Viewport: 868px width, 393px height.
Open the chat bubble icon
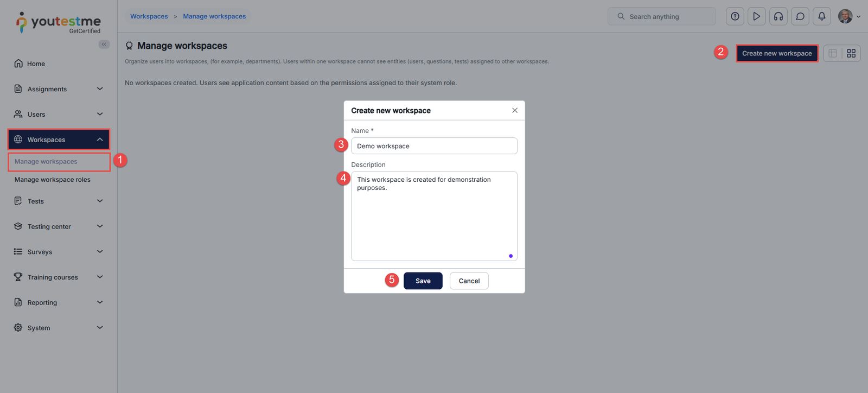[800, 16]
